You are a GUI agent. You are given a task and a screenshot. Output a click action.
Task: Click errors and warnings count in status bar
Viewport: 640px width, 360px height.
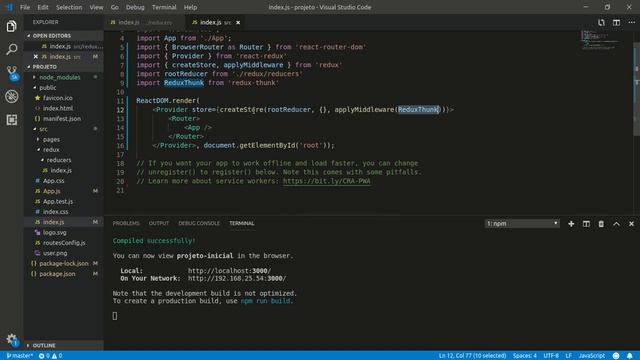[51, 356]
